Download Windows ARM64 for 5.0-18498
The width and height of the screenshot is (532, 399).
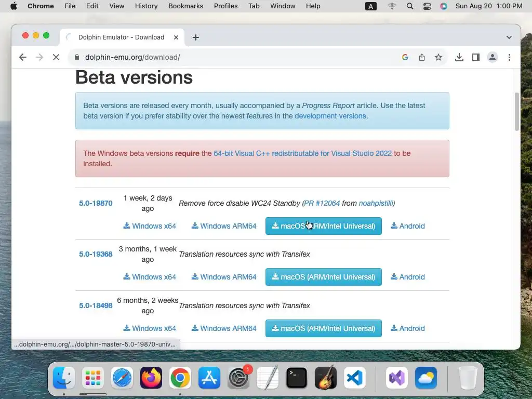pos(224,328)
